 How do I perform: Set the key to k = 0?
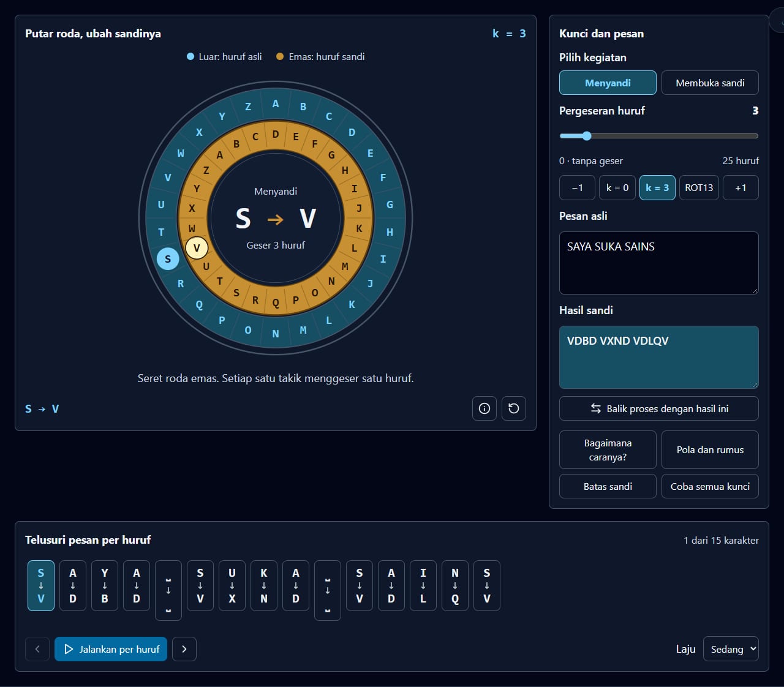point(617,187)
